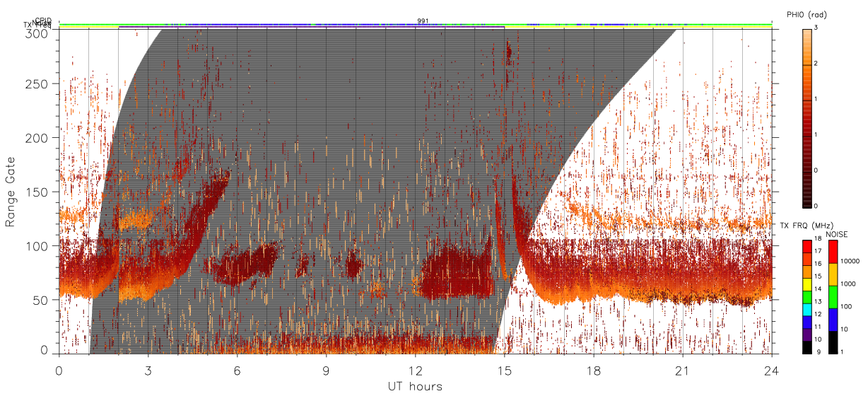868x401 pixels.
Task: Click x-axis tick label '21'
Action: (x=682, y=371)
